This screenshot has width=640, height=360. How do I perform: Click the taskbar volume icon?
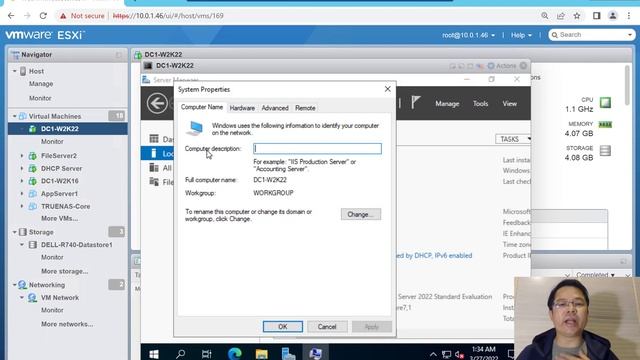coord(459,354)
